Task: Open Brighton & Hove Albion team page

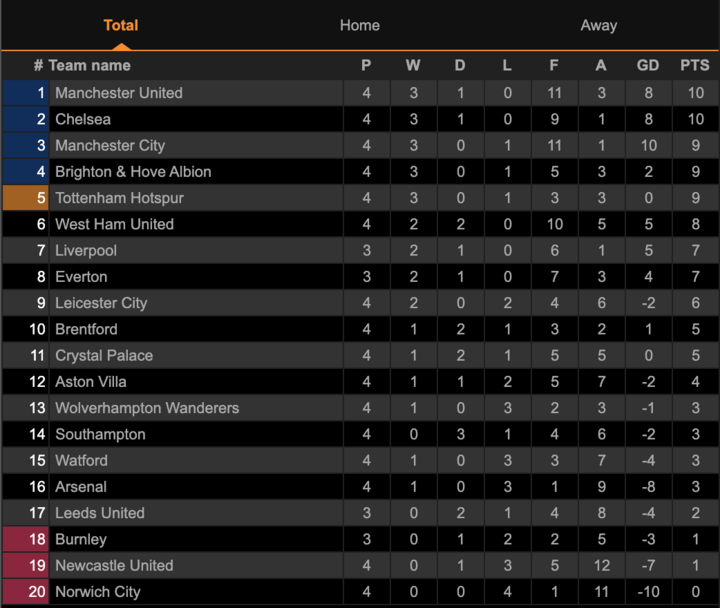Action: point(133,172)
